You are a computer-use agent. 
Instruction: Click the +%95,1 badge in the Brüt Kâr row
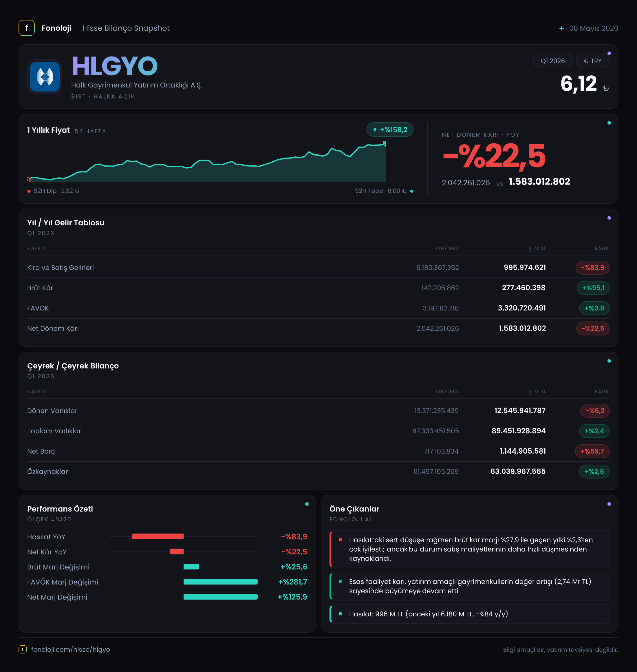[593, 288]
